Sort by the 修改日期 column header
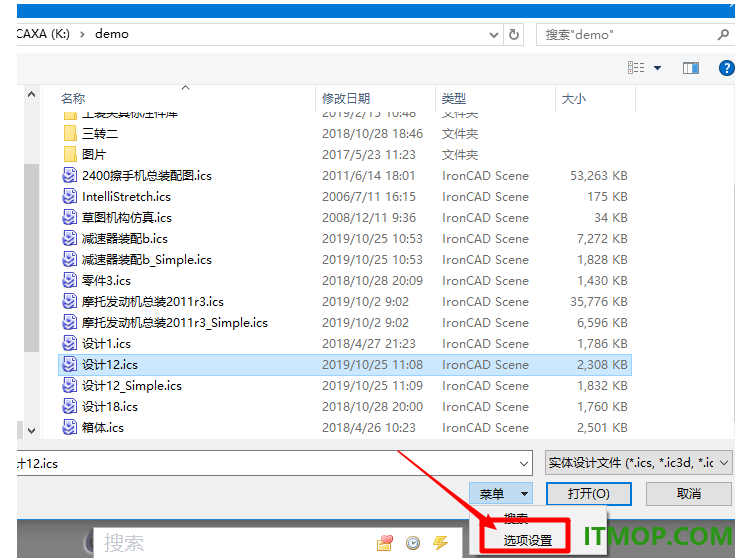The width and height of the screenshot is (742, 559). coord(346,98)
